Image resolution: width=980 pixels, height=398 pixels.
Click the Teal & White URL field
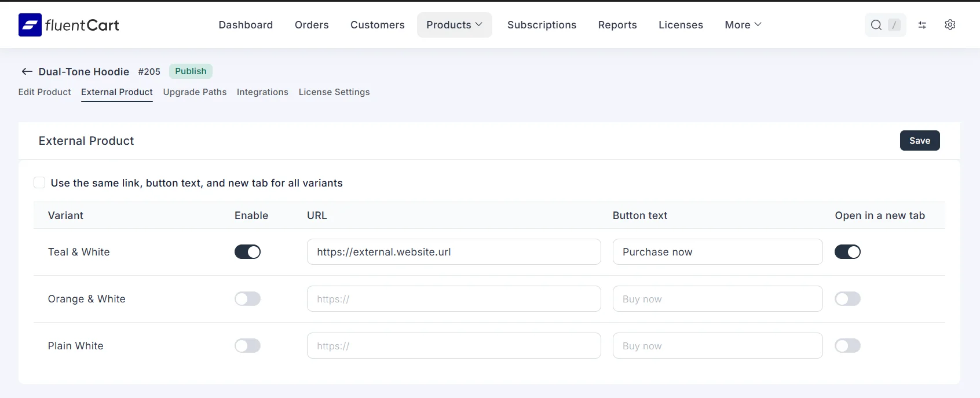(454, 252)
